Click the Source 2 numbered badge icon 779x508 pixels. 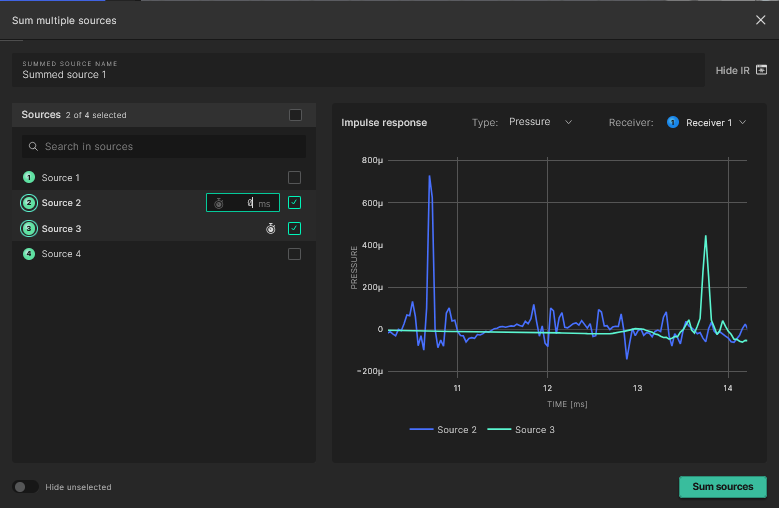(29, 203)
